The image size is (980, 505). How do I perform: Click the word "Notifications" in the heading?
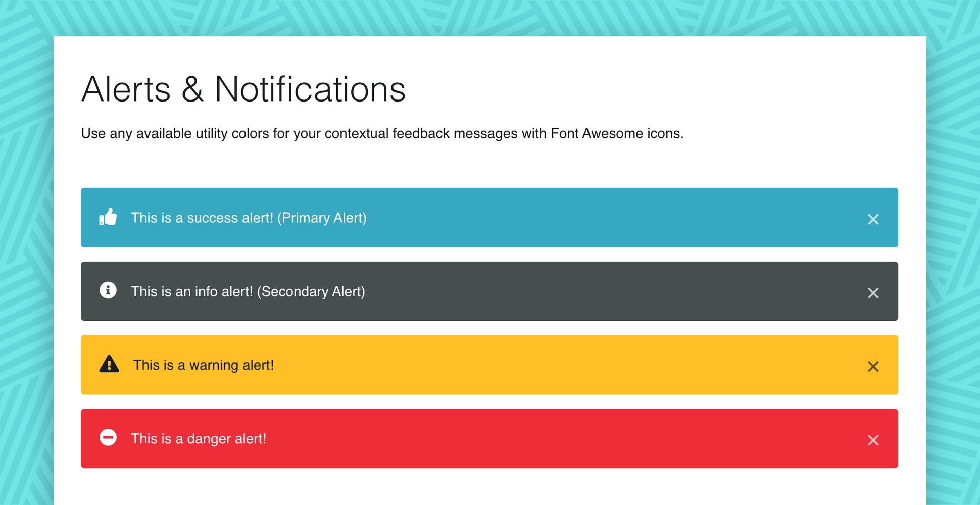click(x=310, y=89)
